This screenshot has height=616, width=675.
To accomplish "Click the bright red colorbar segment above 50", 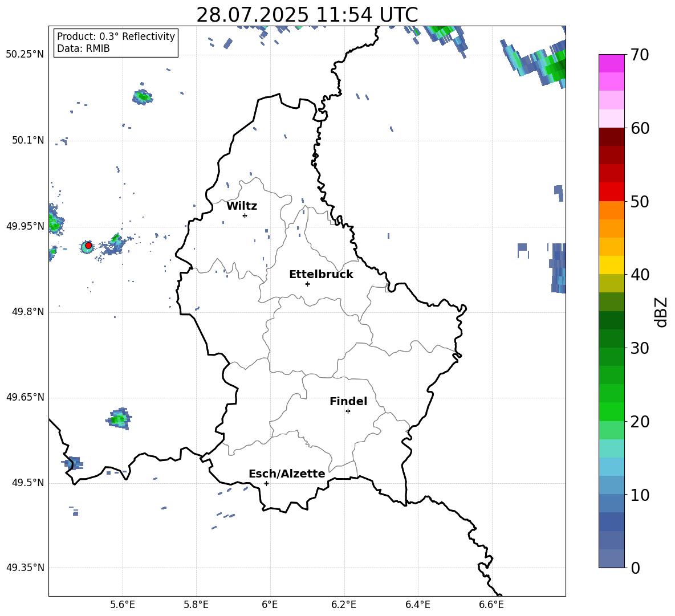I will click(x=611, y=192).
